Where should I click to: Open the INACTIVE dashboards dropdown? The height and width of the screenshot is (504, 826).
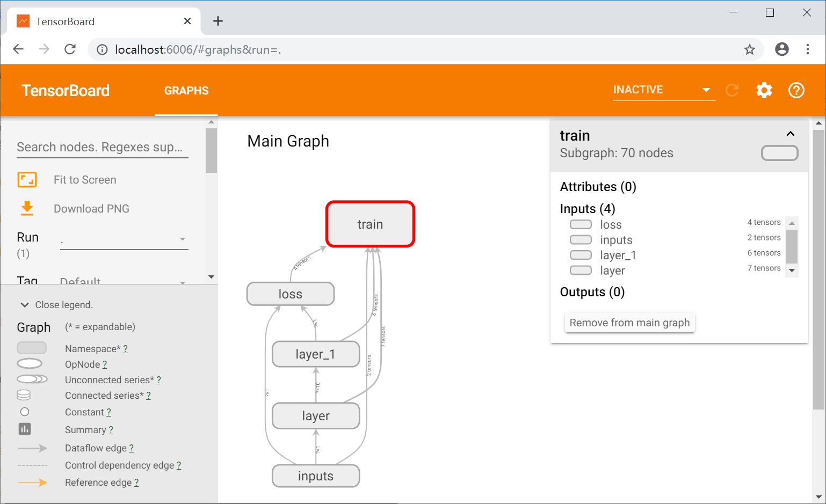tap(664, 90)
